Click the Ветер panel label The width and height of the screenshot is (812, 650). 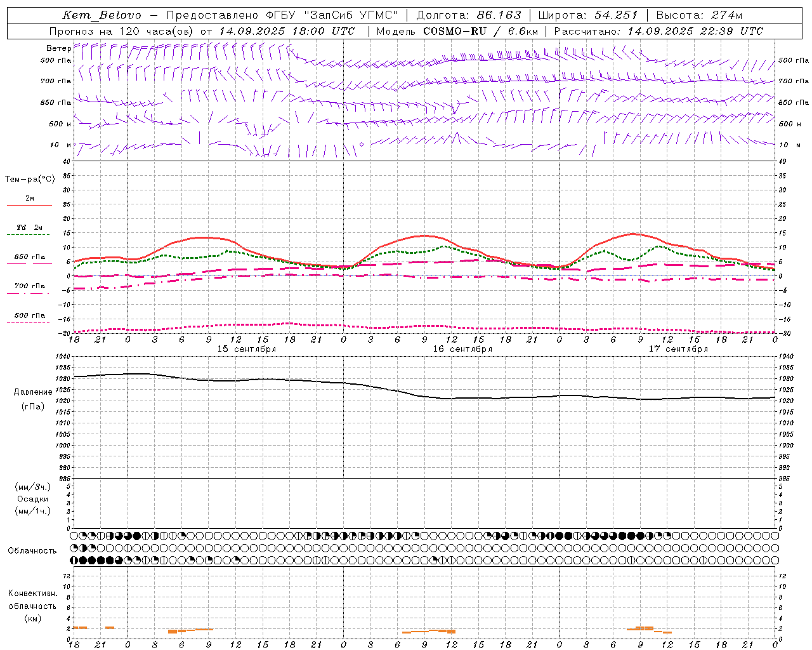[x=58, y=48]
